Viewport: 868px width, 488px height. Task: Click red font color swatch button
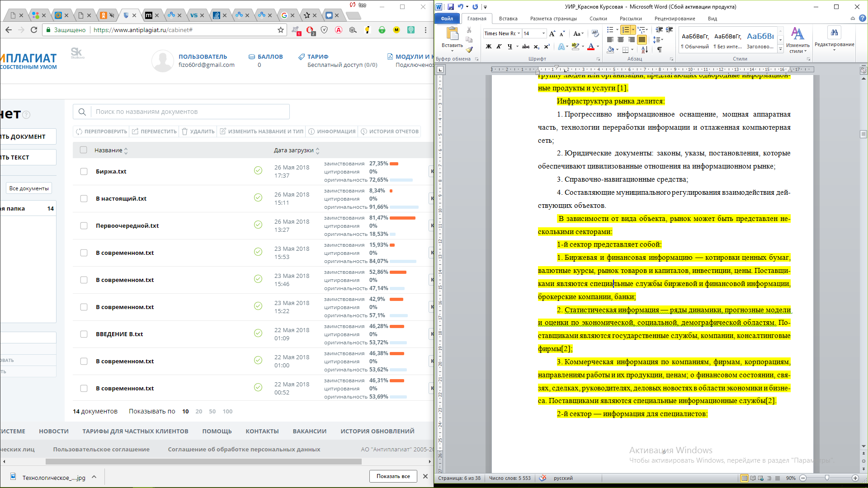(x=590, y=47)
